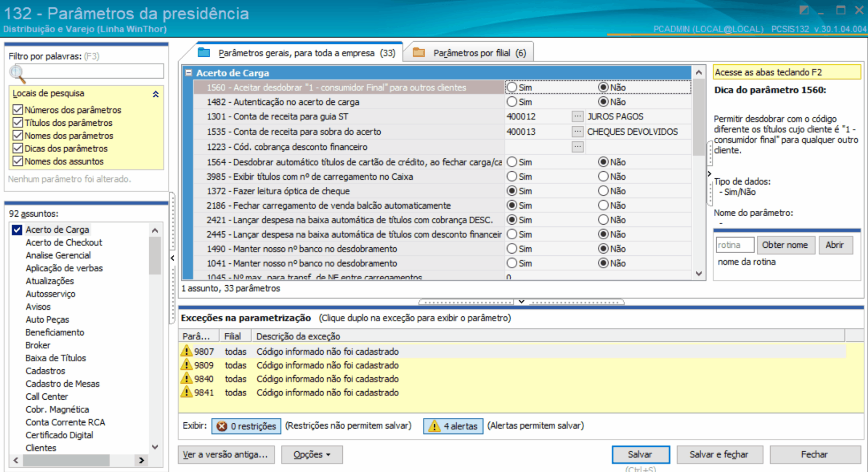Image resolution: width=868 pixels, height=472 pixels.
Task: Select Não for parameter 1372
Action: [603, 191]
